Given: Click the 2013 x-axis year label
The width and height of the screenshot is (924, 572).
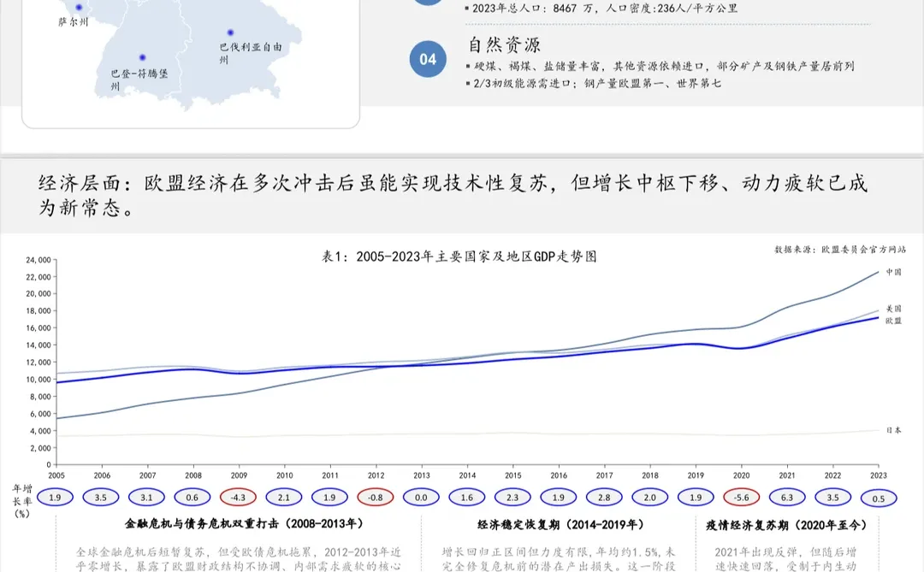Looking at the screenshot, I should coord(422,475).
